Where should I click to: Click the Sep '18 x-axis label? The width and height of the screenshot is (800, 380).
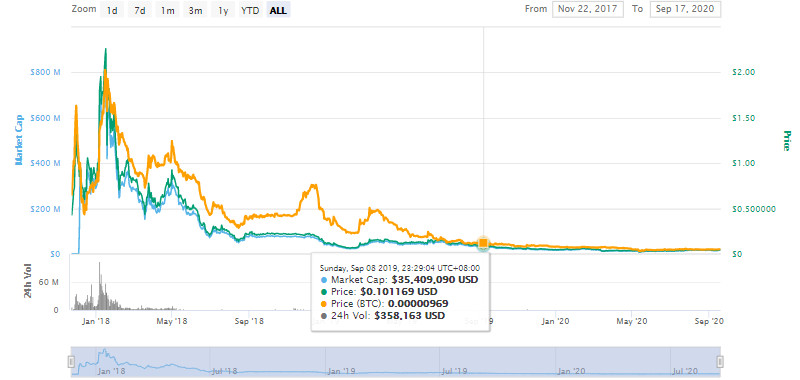249,321
